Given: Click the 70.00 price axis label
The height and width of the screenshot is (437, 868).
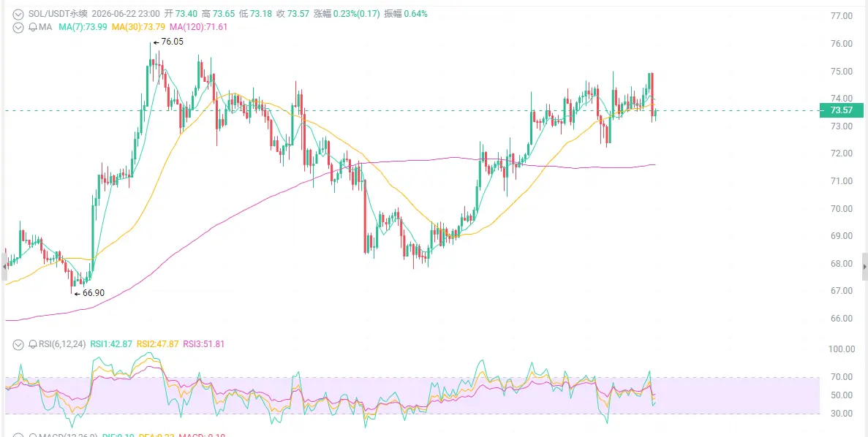Looking at the screenshot, I should point(842,208).
